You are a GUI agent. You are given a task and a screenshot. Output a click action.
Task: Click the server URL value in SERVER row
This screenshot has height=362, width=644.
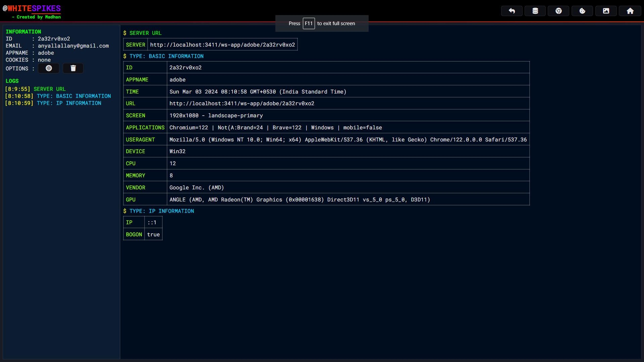pos(222,45)
